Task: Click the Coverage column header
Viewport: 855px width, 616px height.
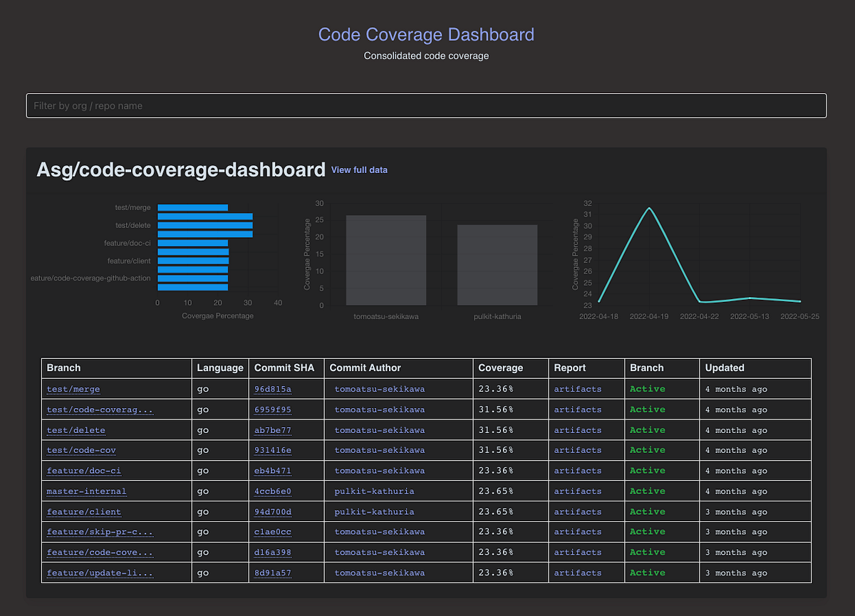Action: tap(500, 368)
